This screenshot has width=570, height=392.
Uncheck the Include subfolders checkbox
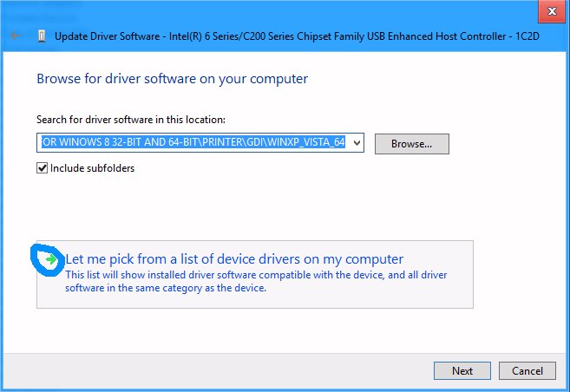pos(42,167)
